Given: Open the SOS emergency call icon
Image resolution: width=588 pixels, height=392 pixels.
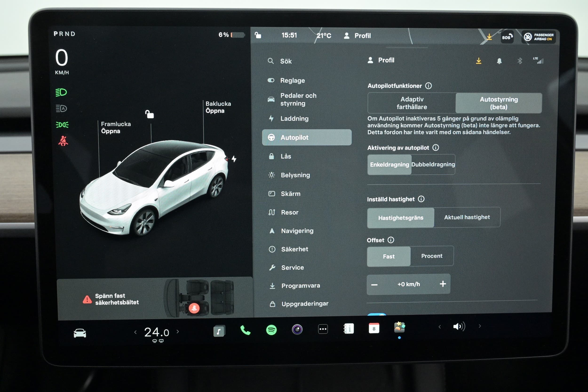Looking at the screenshot, I should [x=507, y=37].
